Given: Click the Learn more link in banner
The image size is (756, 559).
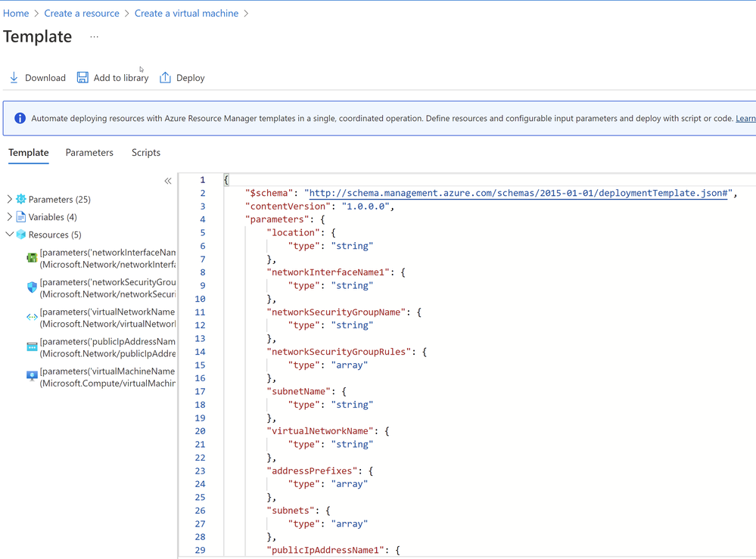Looking at the screenshot, I should click(745, 119).
